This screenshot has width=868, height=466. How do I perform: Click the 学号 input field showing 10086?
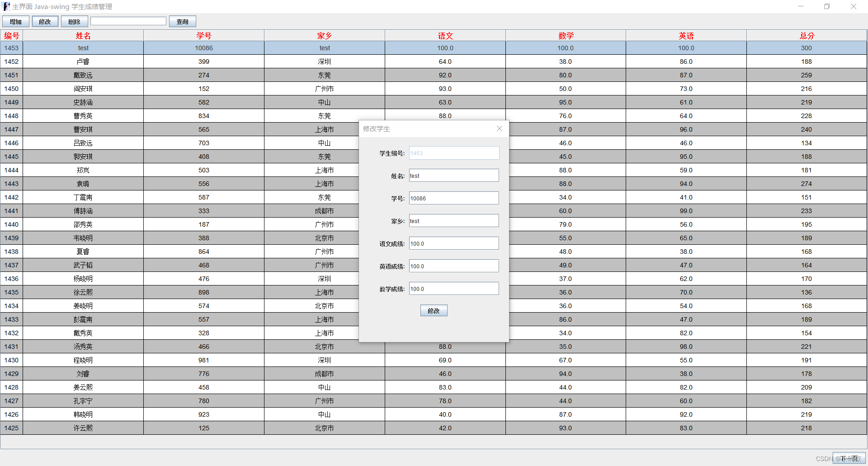pyautogui.click(x=454, y=198)
